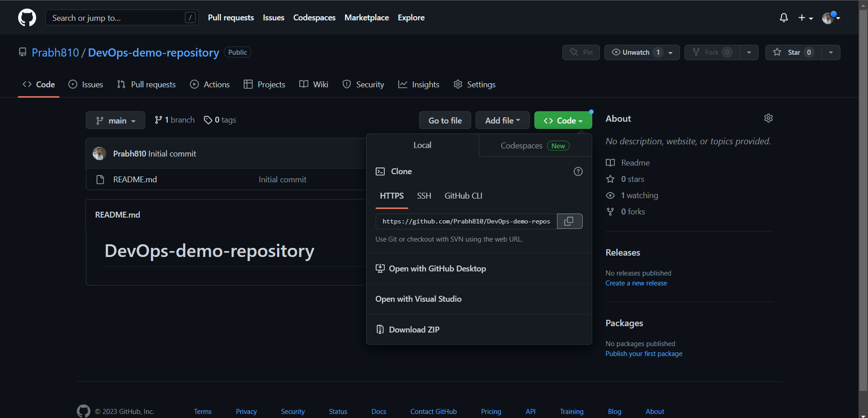Image resolution: width=868 pixels, height=418 pixels.
Task: Star this repository
Action: pos(793,52)
